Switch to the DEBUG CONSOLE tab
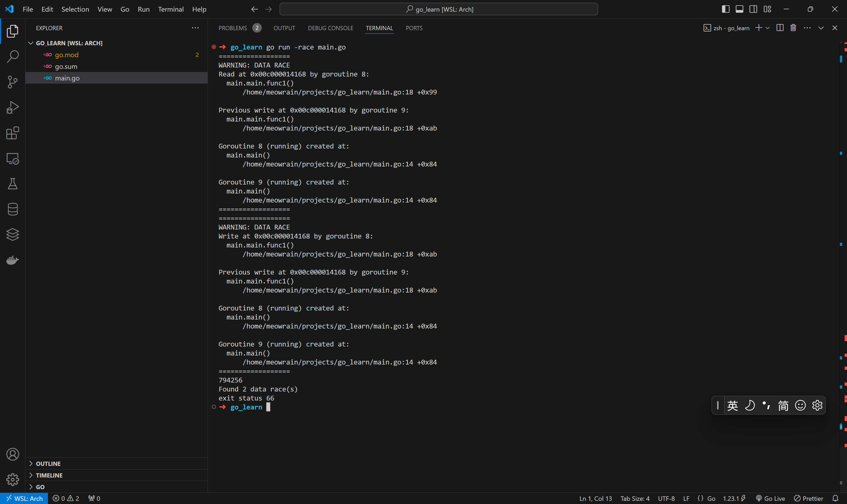847x504 pixels. [x=330, y=28]
